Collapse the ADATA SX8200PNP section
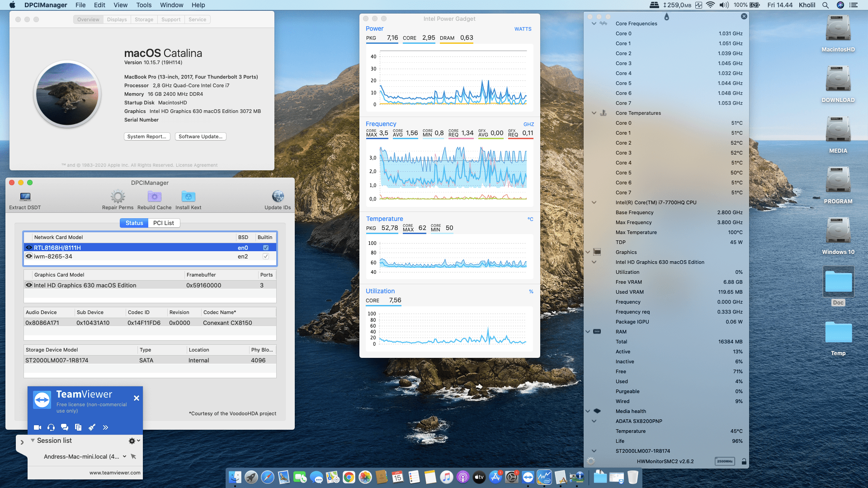This screenshot has width=868, height=488. pyautogui.click(x=594, y=421)
